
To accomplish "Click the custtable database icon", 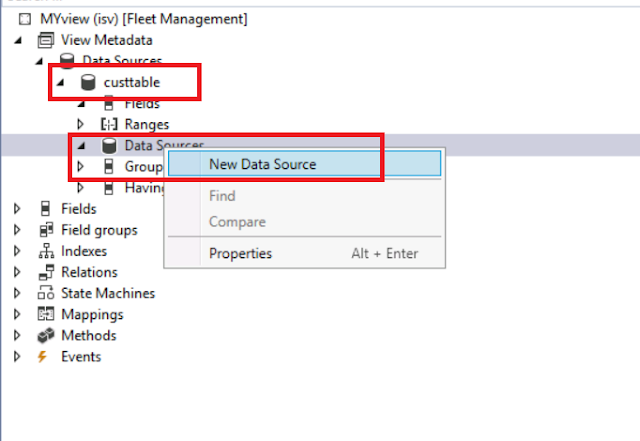I will 87,82.
